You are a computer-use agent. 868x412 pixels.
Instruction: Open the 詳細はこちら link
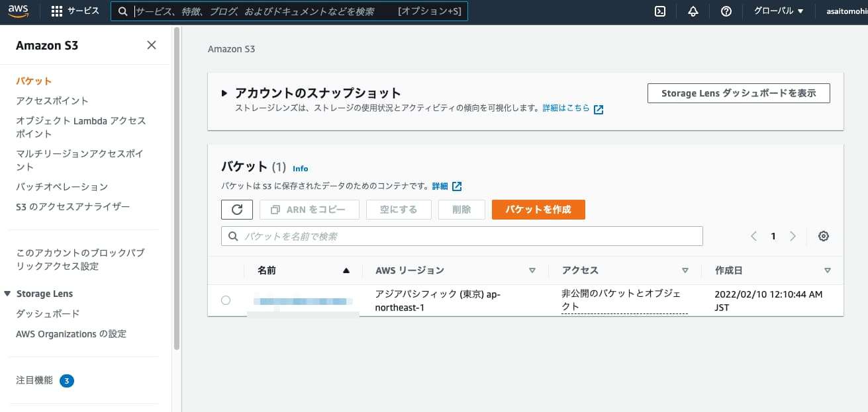(566, 108)
